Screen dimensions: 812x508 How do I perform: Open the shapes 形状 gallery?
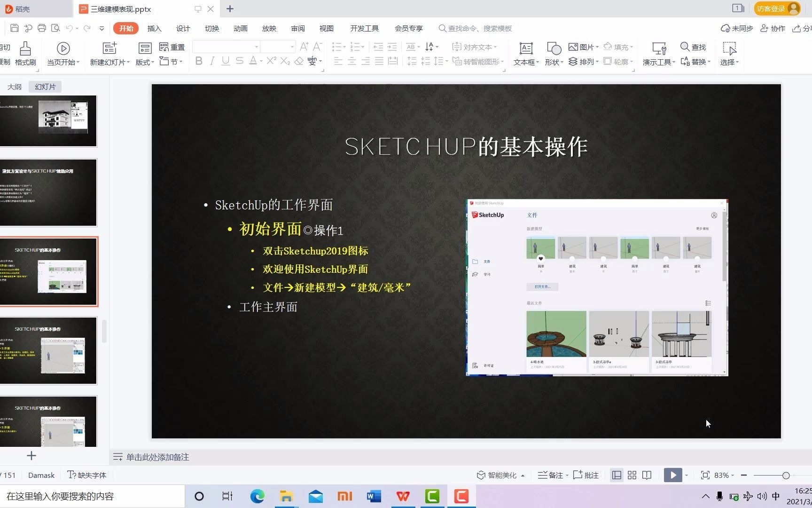pyautogui.click(x=554, y=54)
